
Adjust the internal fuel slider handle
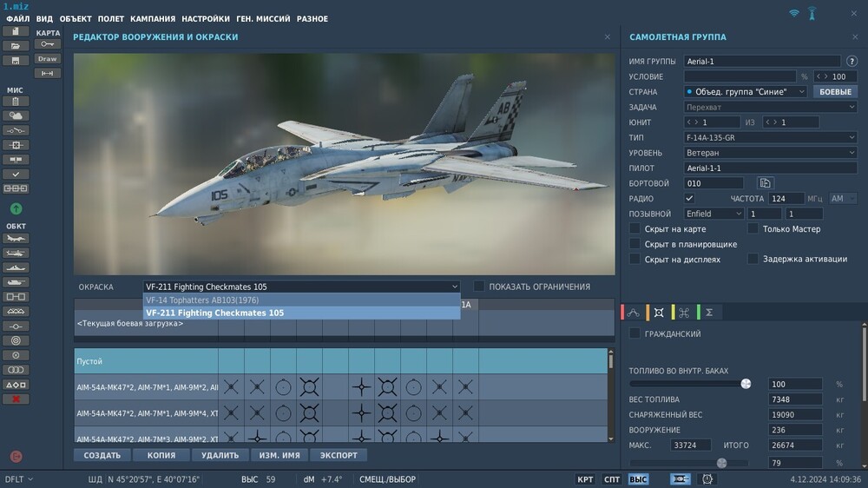click(x=746, y=384)
